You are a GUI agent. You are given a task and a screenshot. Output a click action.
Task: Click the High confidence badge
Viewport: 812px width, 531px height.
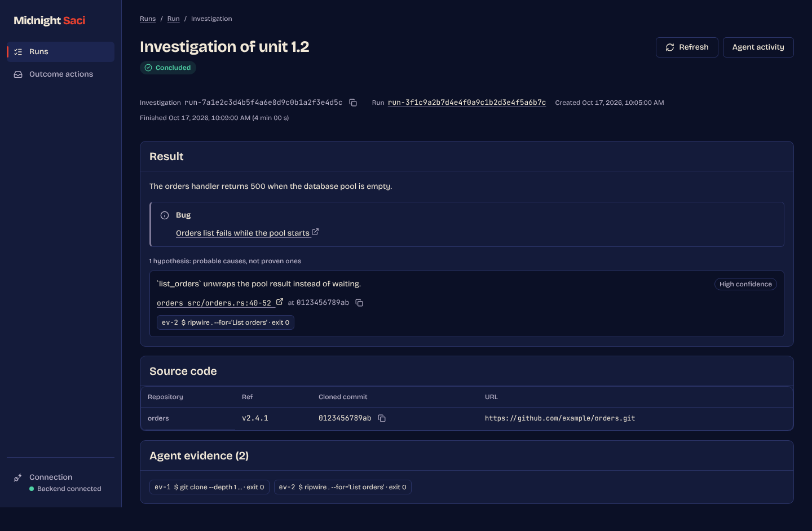[x=745, y=284]
